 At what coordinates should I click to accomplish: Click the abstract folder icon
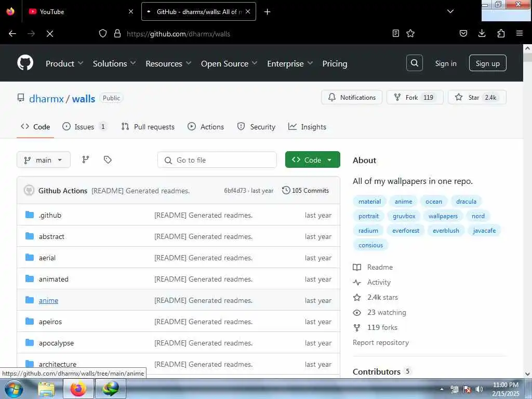coord(30,236)
